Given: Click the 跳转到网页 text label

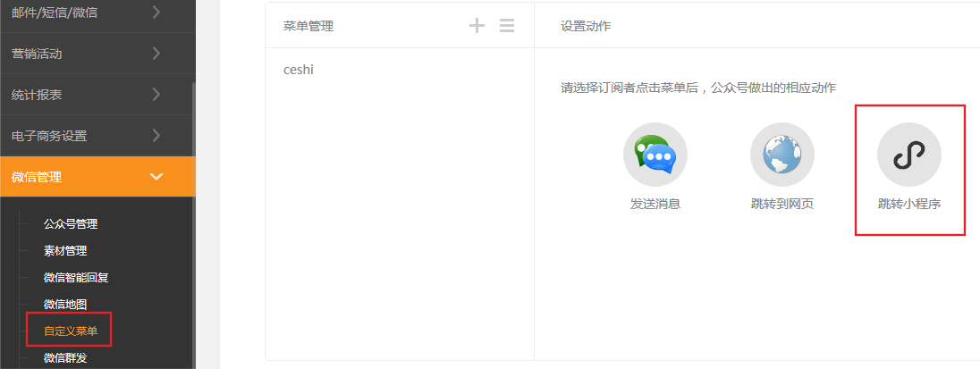Looking at the screenshot, I should point(781,204).
